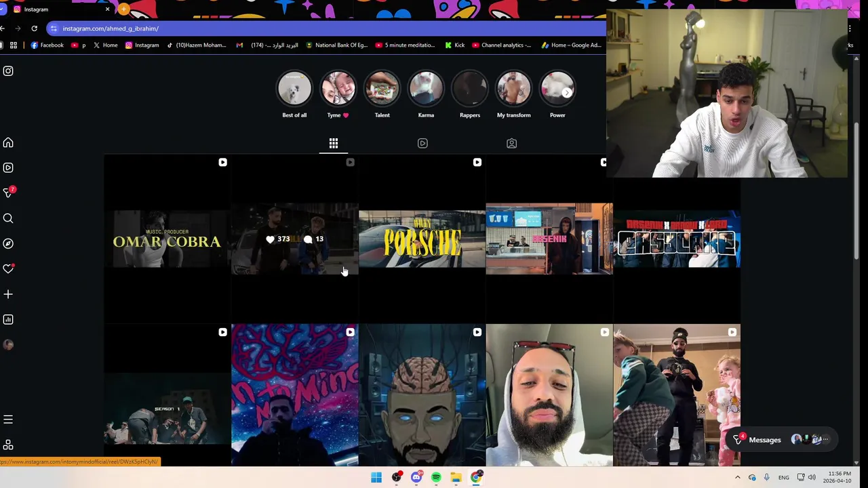
Task: Open the TikTok Hazem Moham bookmark
Action: [x=197, y=45]
